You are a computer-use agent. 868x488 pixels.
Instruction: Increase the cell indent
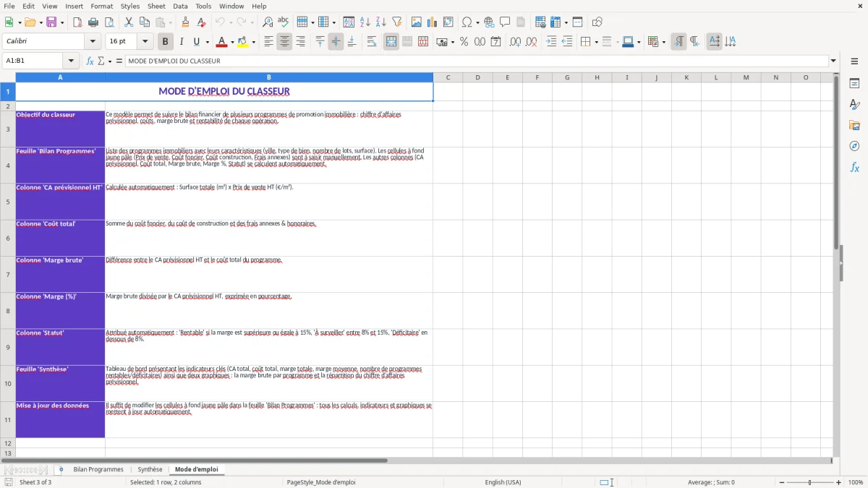pos(551,42)
